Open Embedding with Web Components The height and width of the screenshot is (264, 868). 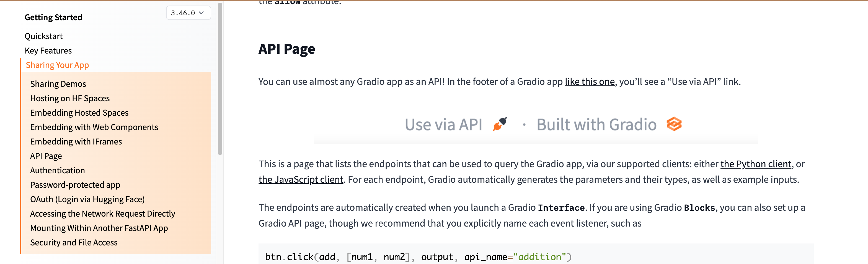94,127
